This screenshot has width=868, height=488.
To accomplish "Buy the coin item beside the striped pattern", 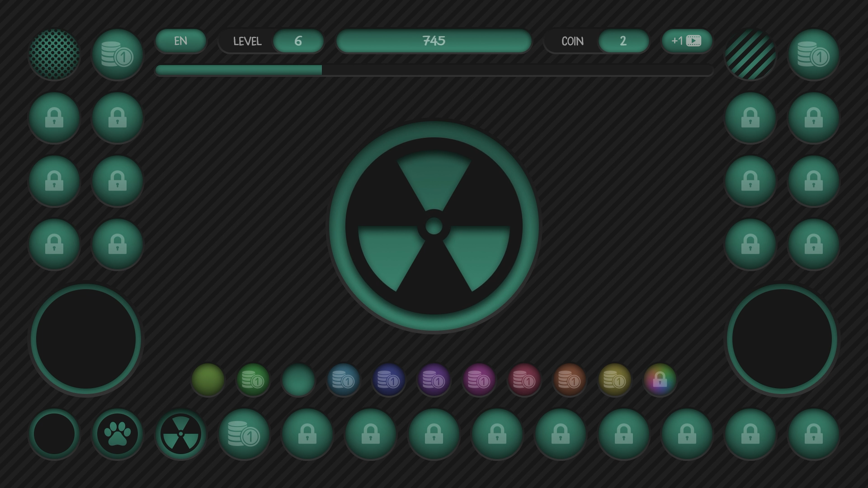I will pos(814,55).
